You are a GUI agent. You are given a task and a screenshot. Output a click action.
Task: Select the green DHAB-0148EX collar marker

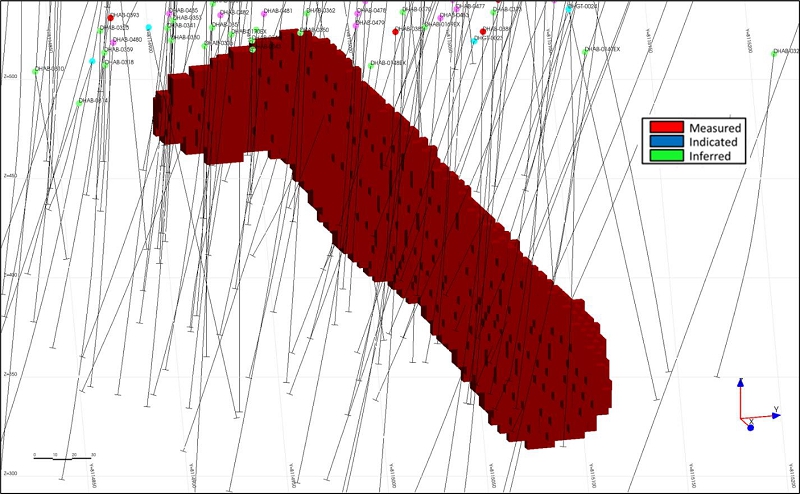click(371, 65)
